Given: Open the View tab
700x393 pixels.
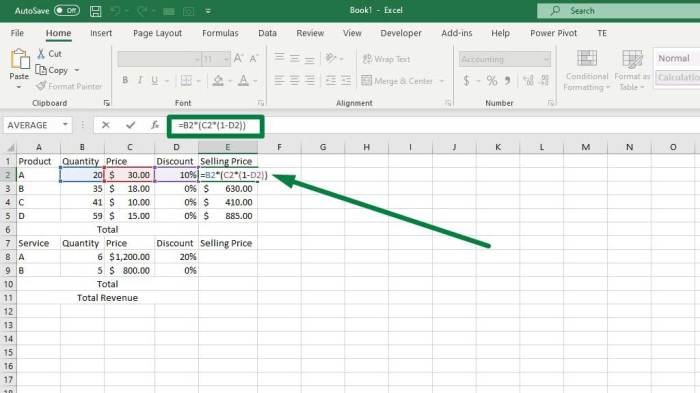Looking at the screenshot, I should coord(352,33).
